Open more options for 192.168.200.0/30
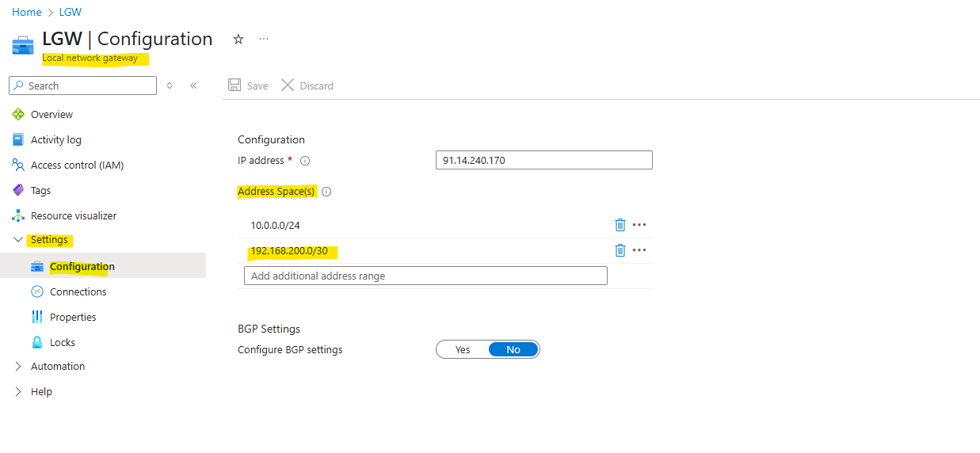 pyautogui.click(x=639, y=250)
